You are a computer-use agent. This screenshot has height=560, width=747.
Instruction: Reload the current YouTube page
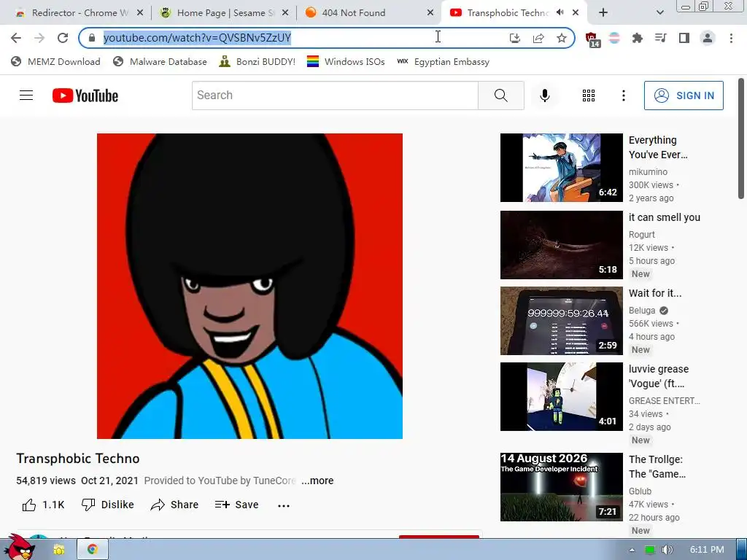pyautogui.click(x=63, y=38)
